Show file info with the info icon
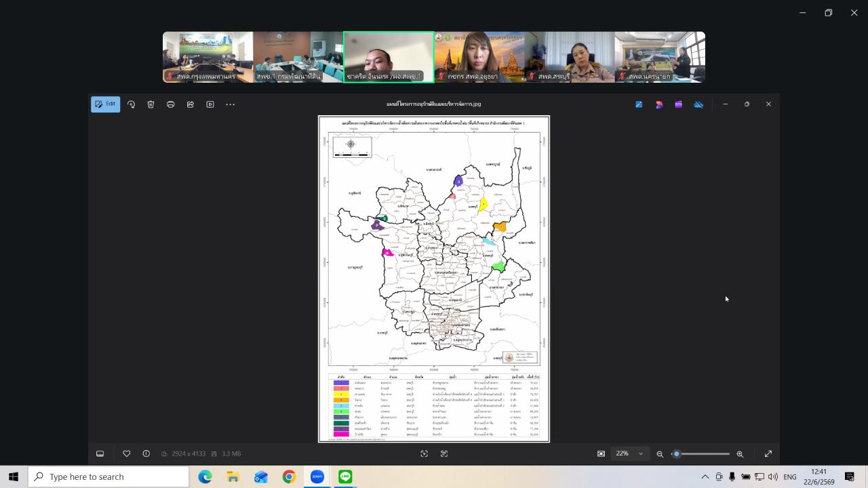The height and width of the screenshot is (488, 868). [x=146, y=453]
